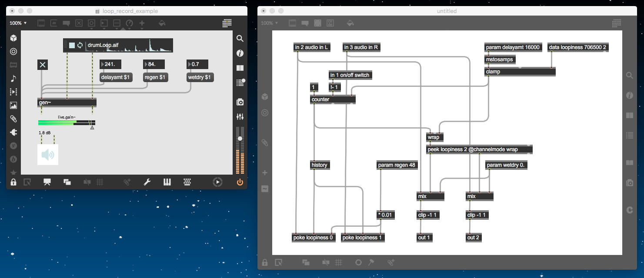The height and width of the screenshot is (278, 644).
Task: Toggle presentation mode in loop_record_example
Action: click(47, 182)
